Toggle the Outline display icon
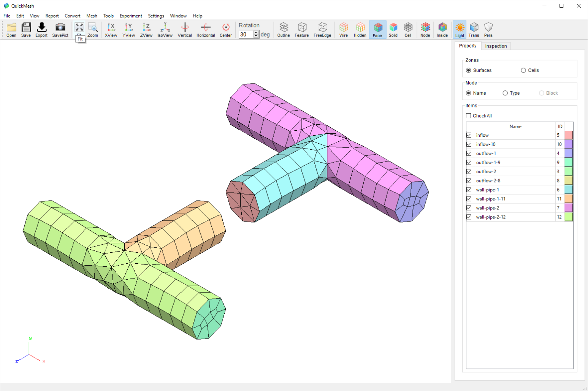Image resolution: width=588 pixels, height=391 pixels. click(284, 30)
